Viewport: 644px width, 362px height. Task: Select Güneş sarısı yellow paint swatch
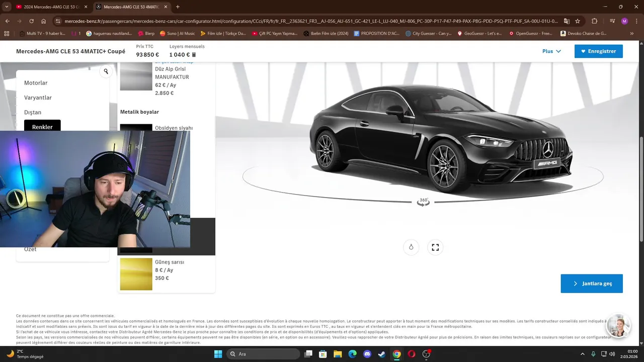(136, 274)
